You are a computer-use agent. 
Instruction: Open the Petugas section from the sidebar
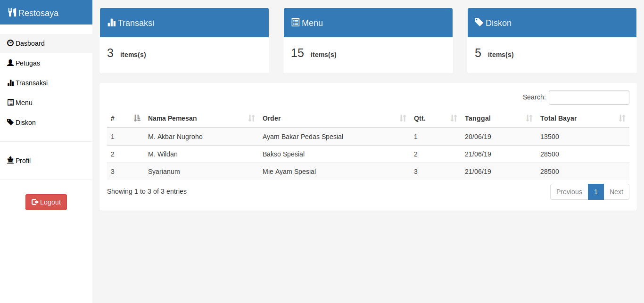26,63
